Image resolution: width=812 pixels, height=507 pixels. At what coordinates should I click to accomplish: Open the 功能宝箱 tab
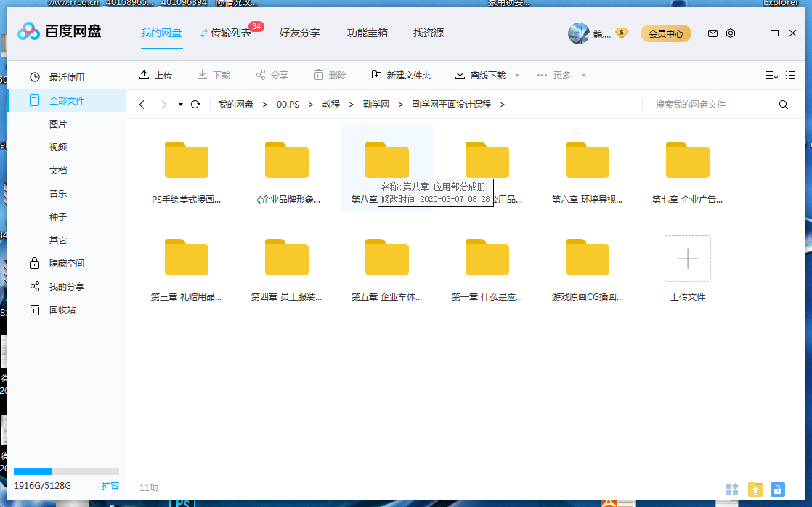(368, 33)
